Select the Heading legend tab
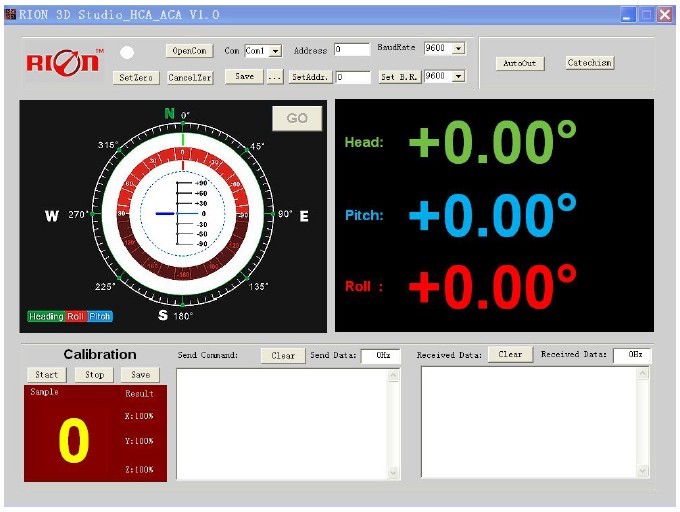 coord(46,316)
